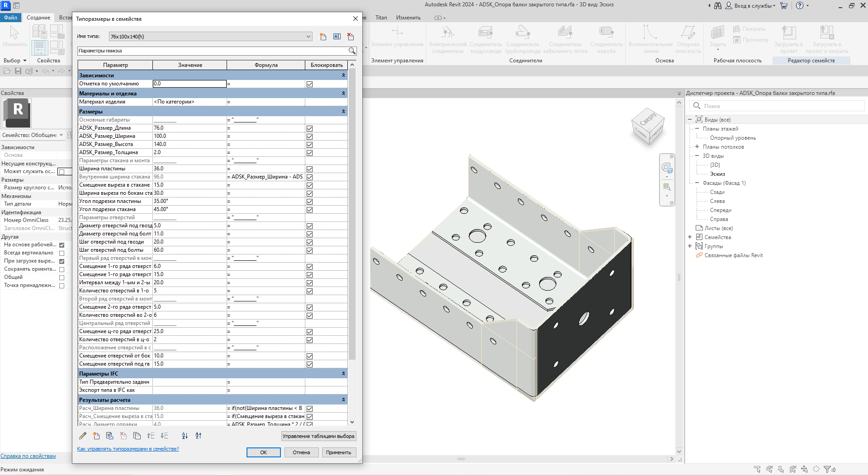Click the Параметры поиска search field
Image resolution: width=868 pixels, height=475 pixels.
tap(212, 51)
